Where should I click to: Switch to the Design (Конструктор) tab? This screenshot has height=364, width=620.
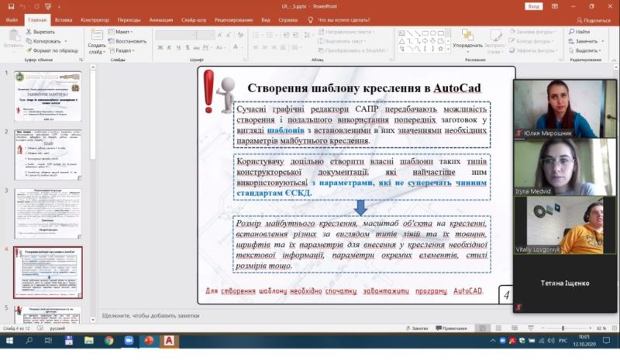95,20
